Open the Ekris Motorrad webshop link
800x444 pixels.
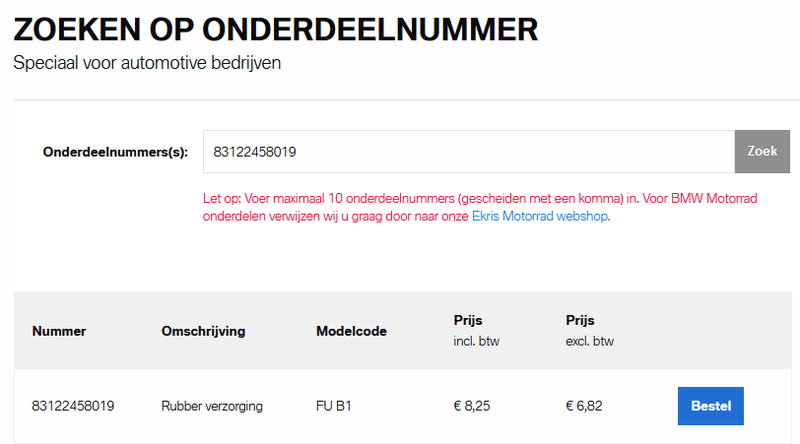[539, 215]
